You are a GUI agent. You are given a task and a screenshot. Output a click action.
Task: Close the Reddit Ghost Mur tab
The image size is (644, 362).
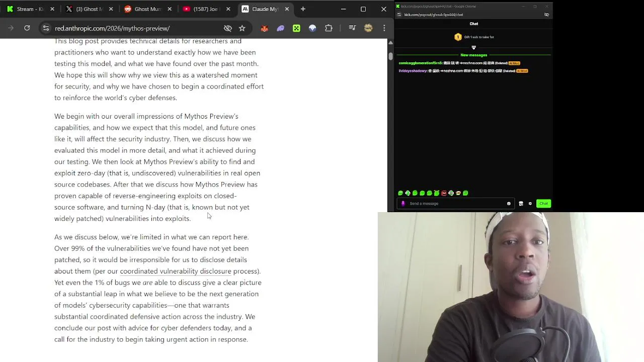(x=170, y=9)
